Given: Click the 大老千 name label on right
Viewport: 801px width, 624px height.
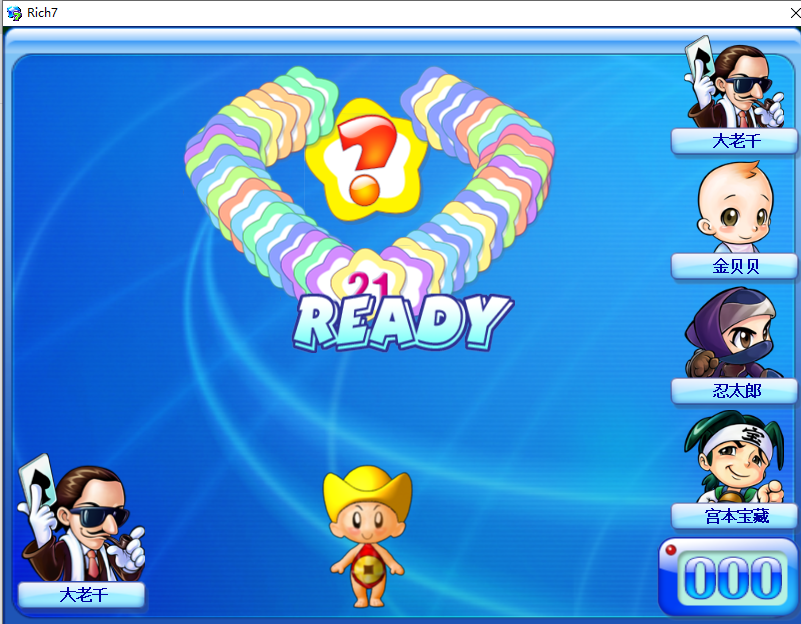Looking at the screenshot, I should [x=735, y=141].
